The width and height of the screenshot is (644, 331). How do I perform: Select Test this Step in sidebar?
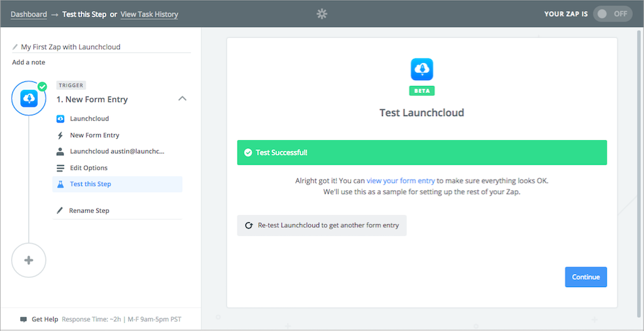click(x=117, y=184)
